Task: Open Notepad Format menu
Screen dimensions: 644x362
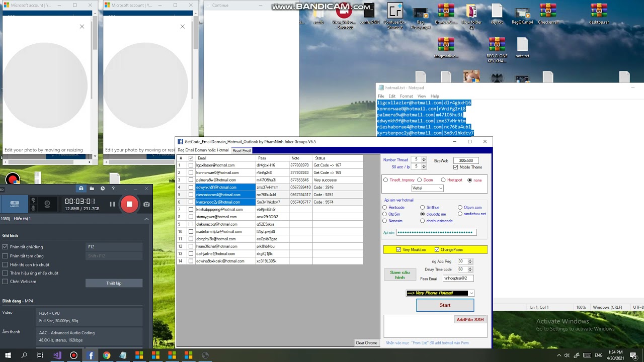Action: [407, 96]
